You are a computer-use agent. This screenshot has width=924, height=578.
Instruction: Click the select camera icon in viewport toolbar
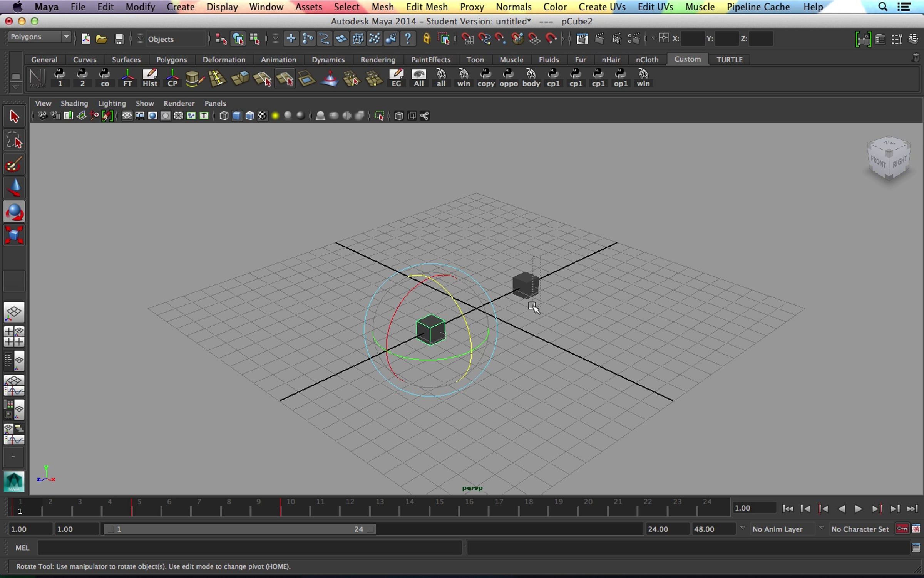(42, 116)
